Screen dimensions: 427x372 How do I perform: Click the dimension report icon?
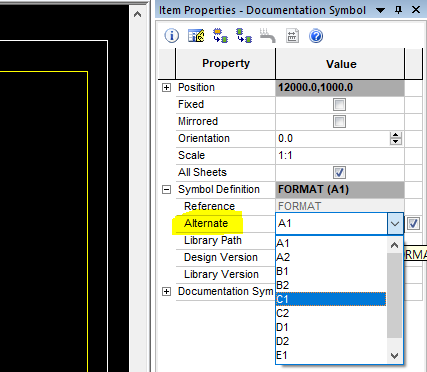point(292,36)
